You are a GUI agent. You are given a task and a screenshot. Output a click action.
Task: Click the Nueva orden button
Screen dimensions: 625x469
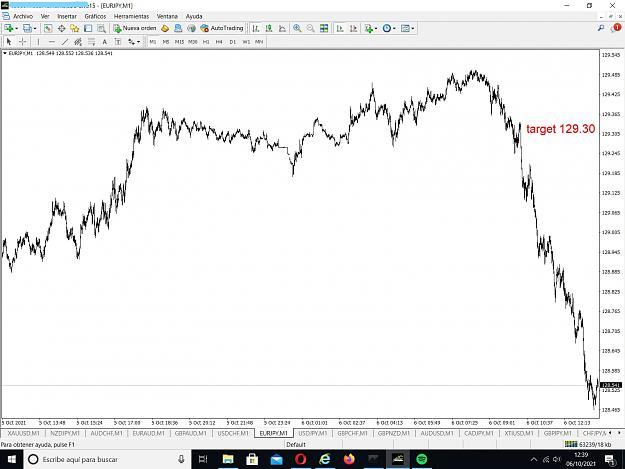(x=135, y=28)
